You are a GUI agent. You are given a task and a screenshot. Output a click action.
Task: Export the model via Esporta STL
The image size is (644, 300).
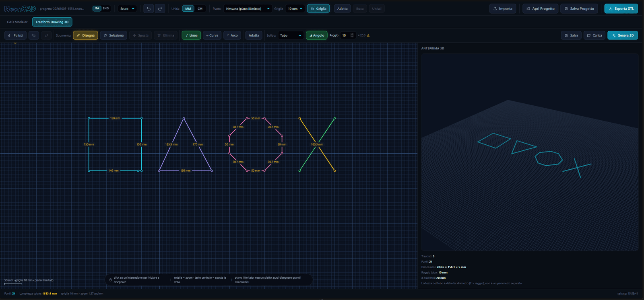pyautogui.click(x=621, y=8)
